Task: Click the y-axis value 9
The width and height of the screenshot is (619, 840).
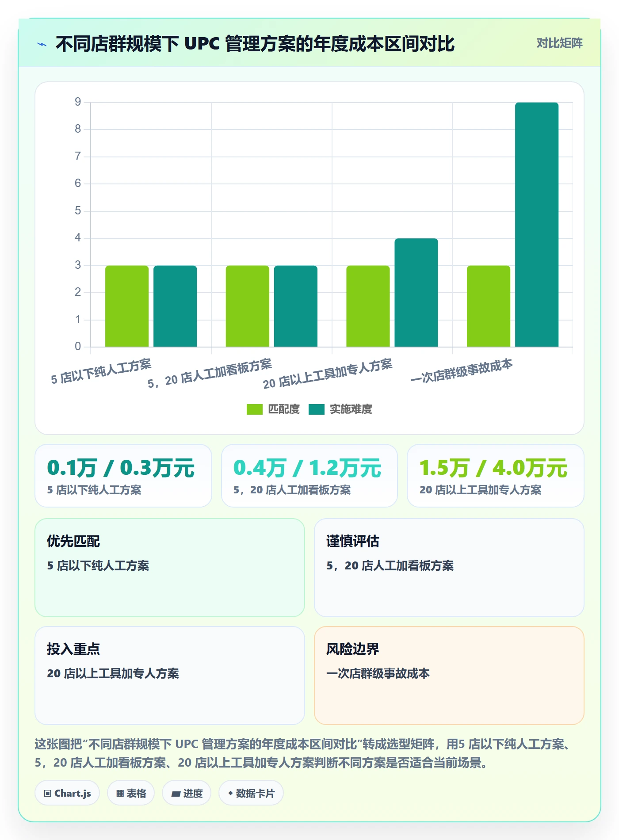Action: click(78, 102)
